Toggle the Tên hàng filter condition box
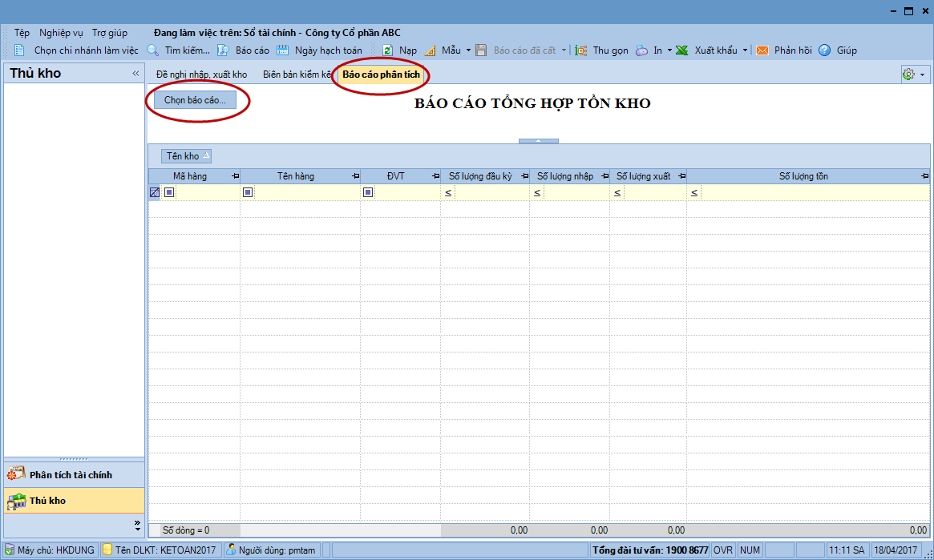 [x=248, y=192]
